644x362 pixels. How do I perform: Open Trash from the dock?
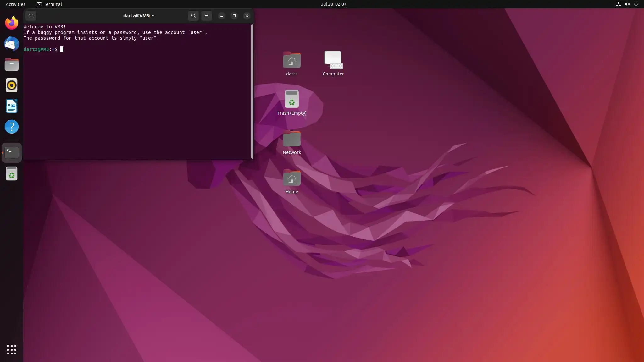pos(12,173)
